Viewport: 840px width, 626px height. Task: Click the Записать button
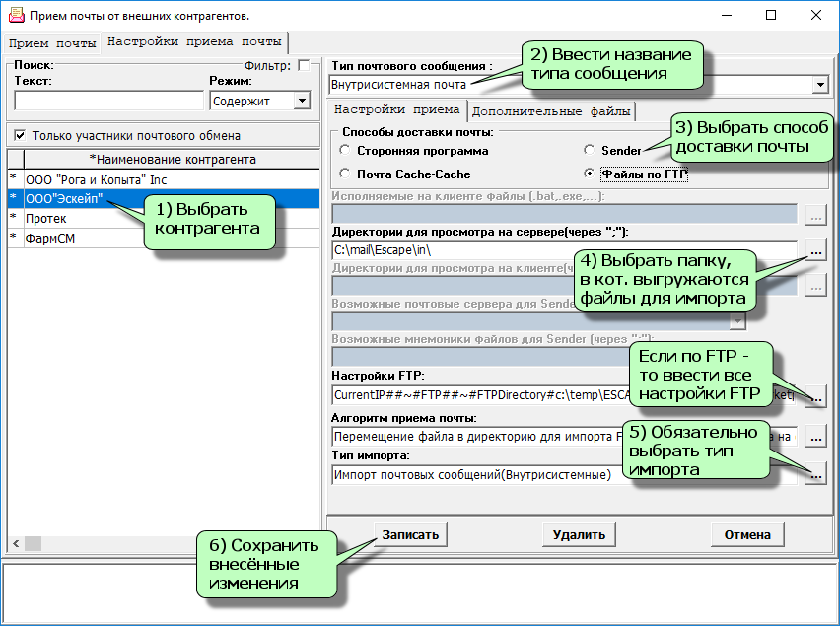click(x=410, y=534)
